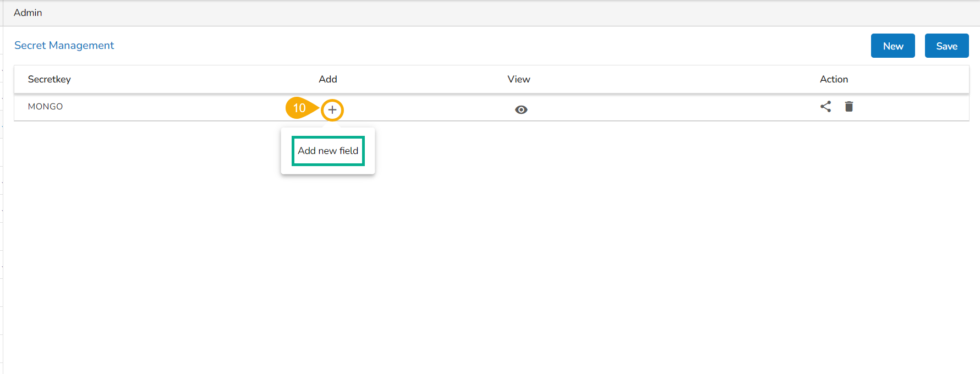Select the Admin label in top bar
This screenshot has width=980, height=374.
(28, 13)
